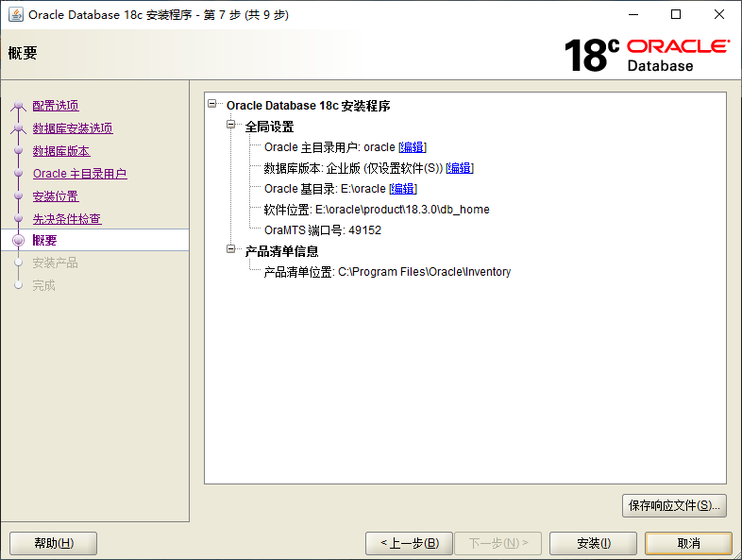Return to 先决条件检查 step
This screenshot has height=560, width=742.
67,219
